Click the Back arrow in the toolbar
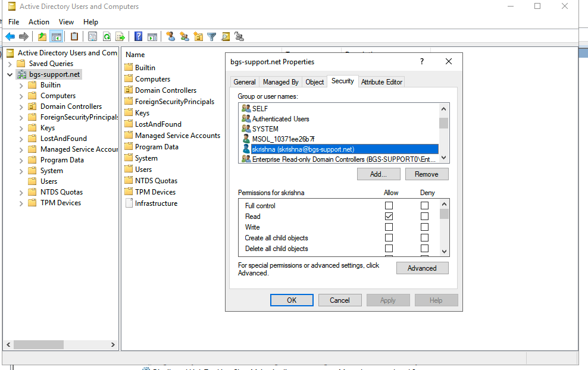This screenshot has width=588, height=370. [x=10, y=37]
